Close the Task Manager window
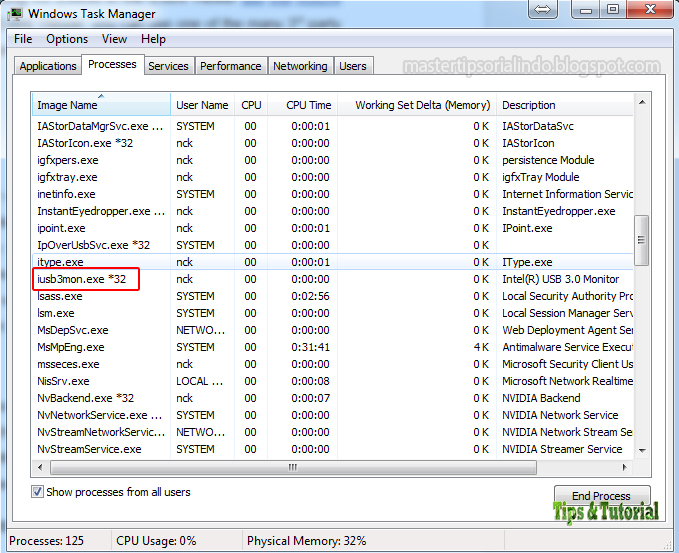Image resolution: width=679 pixels, height=553 pixels. [x=650, y=9]
